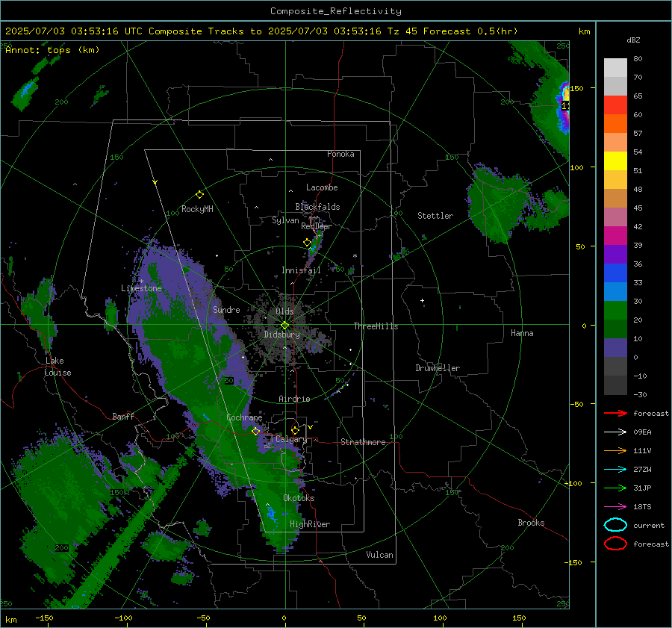Click the Limestone location label
This screenshot has height=628, width=672.
tap(141, 288)
